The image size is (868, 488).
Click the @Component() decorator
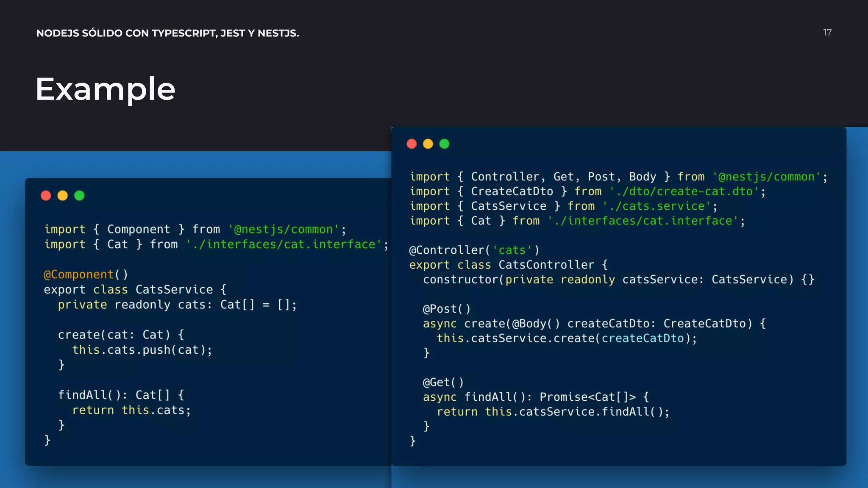click(x=86, y=274)
